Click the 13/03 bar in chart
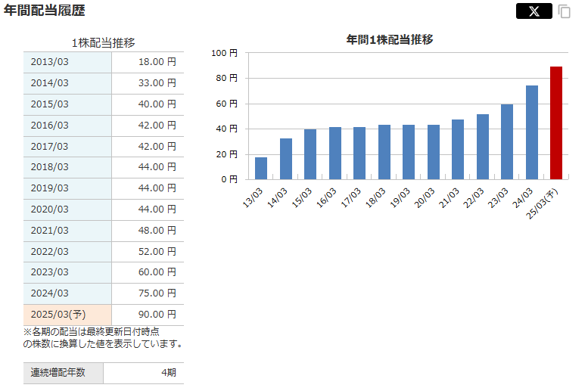 [261, 168]
